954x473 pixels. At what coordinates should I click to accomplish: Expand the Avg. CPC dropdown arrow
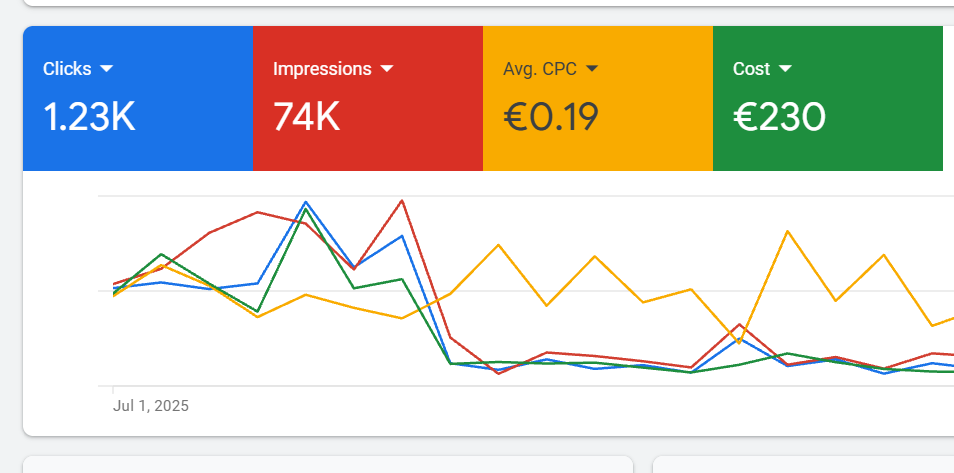coord(592,69)
